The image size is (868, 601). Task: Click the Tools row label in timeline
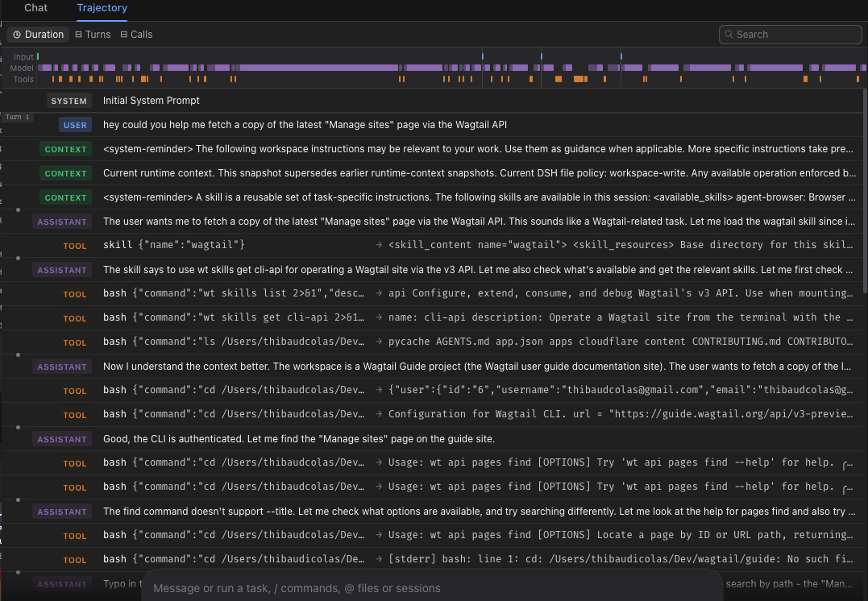(x=23, y=80)
